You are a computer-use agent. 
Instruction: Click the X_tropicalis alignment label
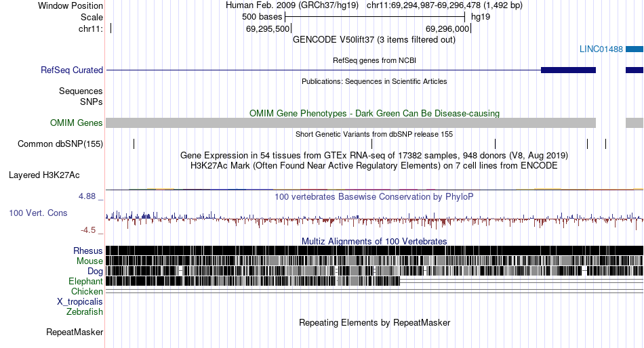pyautogui.click(x=80, y=302)
